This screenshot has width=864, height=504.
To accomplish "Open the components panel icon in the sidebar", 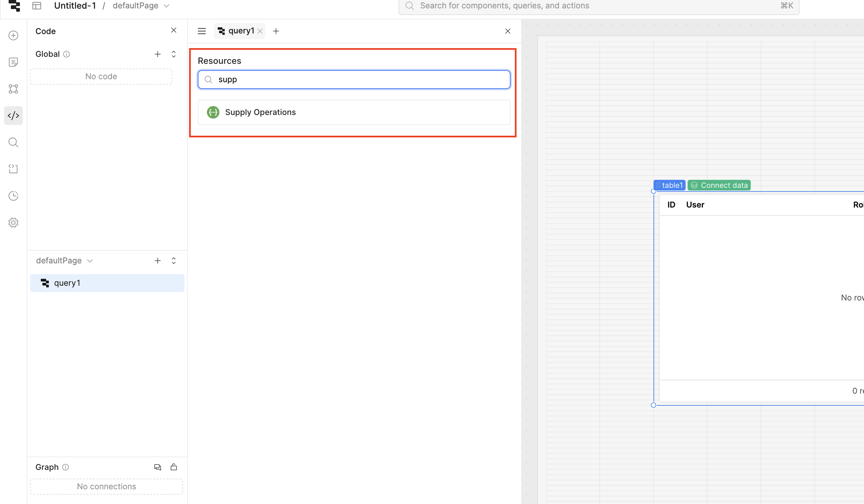I will [13, 89].
